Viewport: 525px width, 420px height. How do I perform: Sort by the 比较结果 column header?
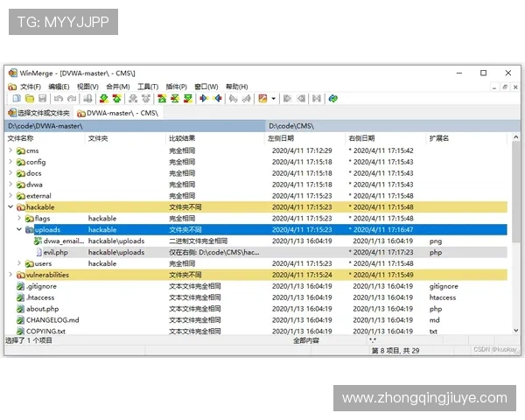coord(215,138)
